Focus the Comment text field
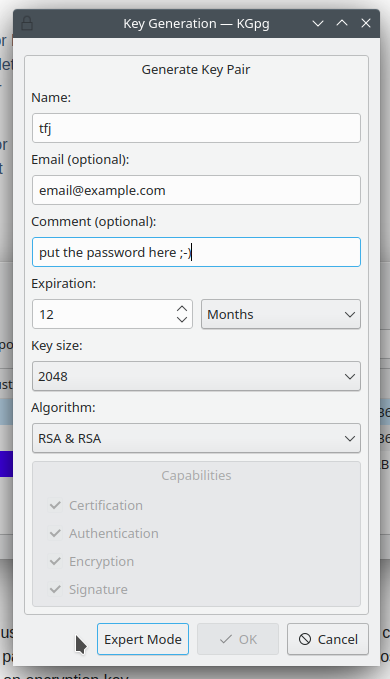The height and width of the screenshot is (679, 390). 196,252
